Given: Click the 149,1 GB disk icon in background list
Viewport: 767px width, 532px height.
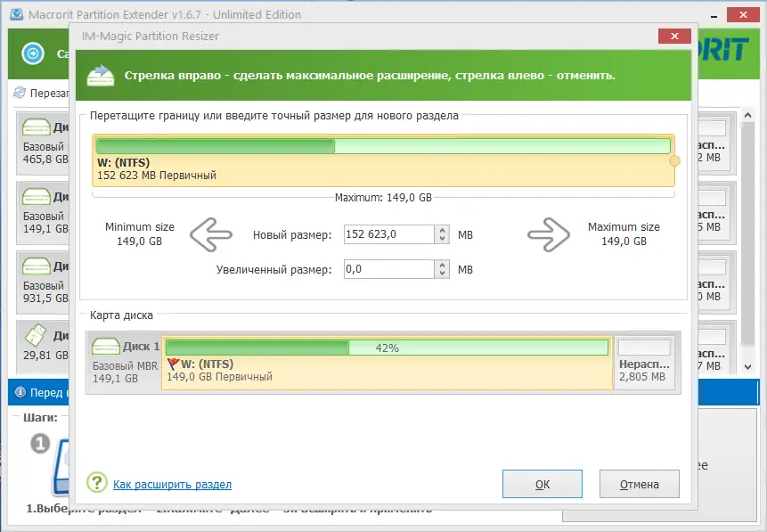Looking at the screenshot, I should click(x=37, y=197).
